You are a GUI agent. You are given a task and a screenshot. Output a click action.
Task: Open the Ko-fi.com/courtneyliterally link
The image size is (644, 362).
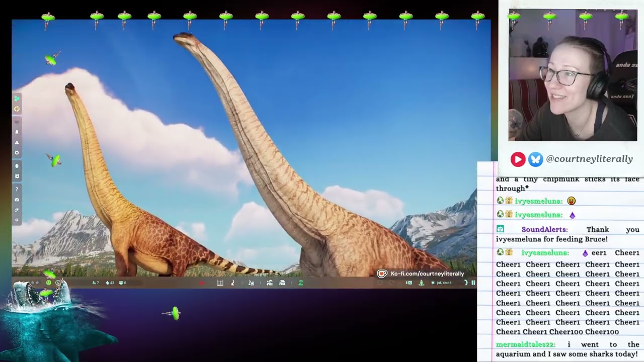(x=427, y=274)
